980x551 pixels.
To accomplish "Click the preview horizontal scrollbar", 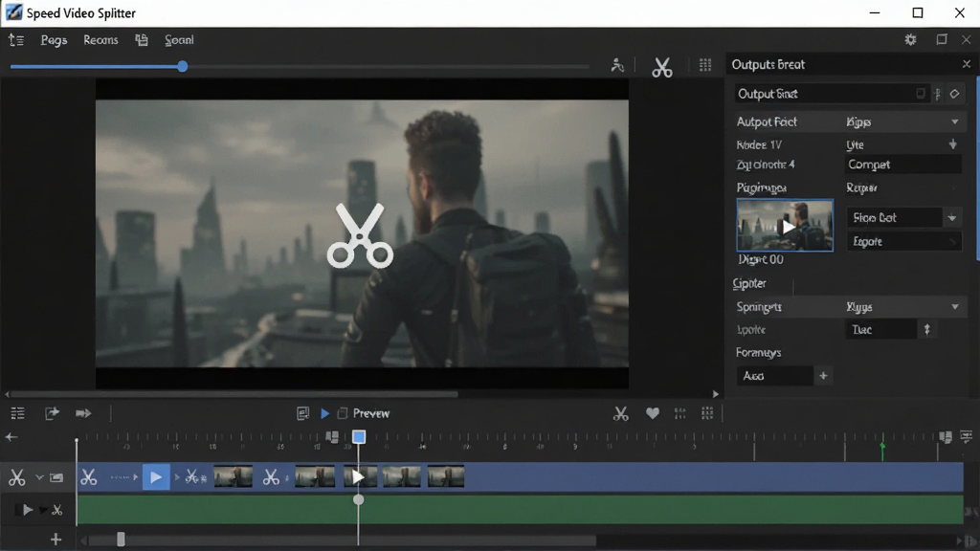I will click(235, 394).
